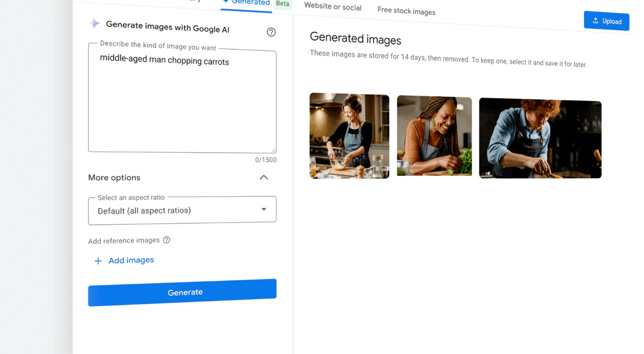Select the image of red-haired man chopping

point(540,138)
